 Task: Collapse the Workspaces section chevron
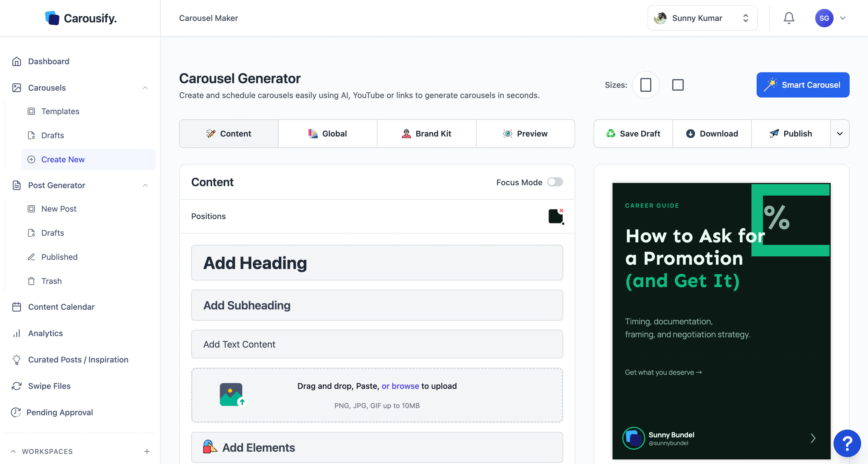pos(13,451)
